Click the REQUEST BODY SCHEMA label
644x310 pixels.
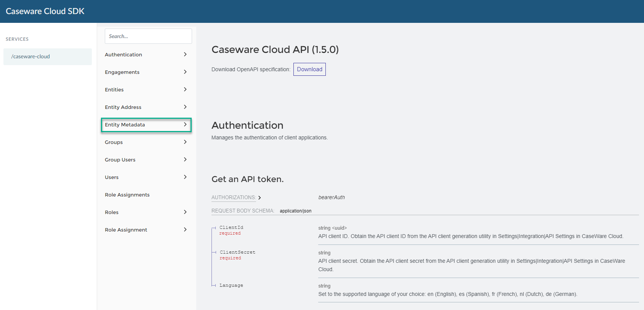pyautogui.click(x=243, y=211)
